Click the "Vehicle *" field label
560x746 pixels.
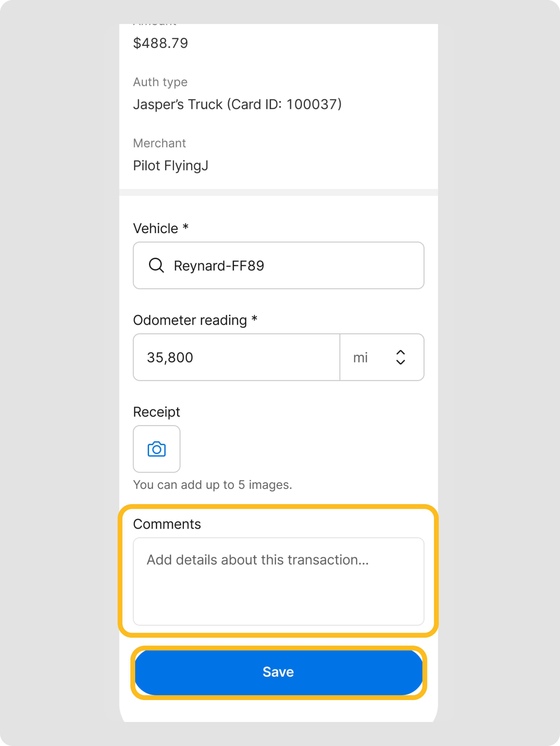[x=161, y=229]
